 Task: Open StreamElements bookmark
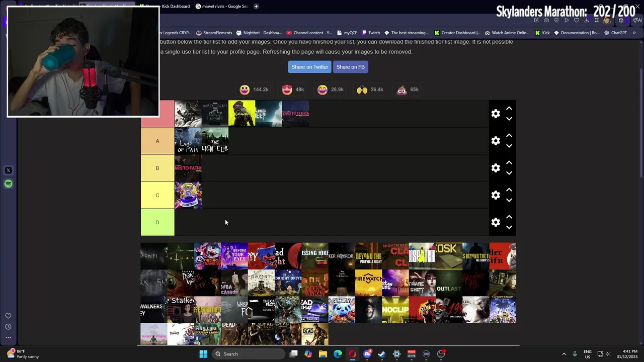[214, 33]
